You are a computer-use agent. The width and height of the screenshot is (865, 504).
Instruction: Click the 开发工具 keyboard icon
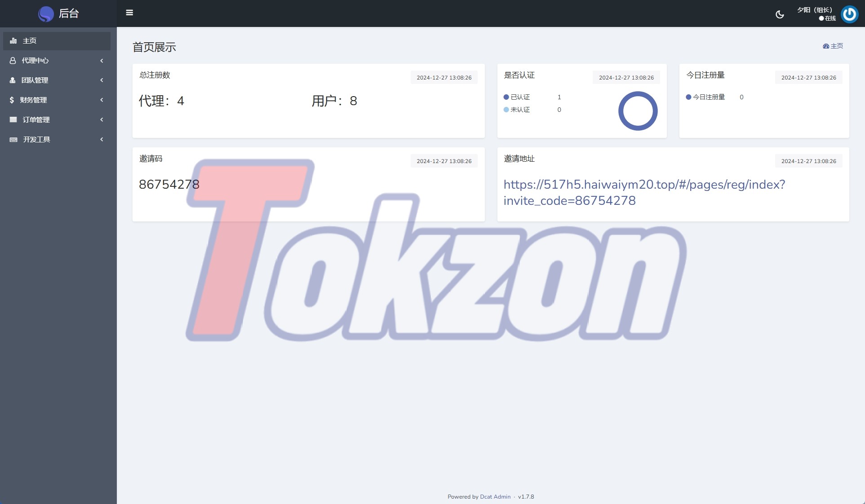tap(13, 140)
